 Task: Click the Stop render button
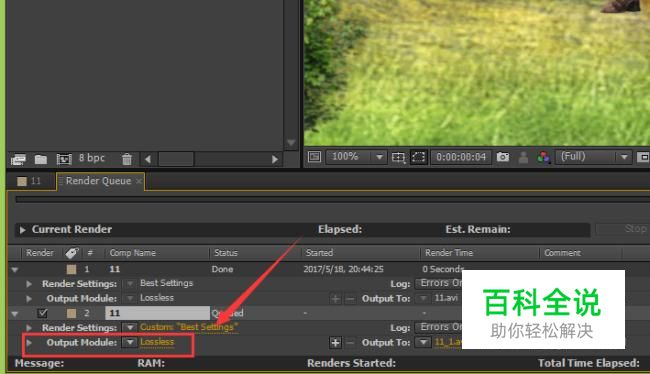(622, 229)
